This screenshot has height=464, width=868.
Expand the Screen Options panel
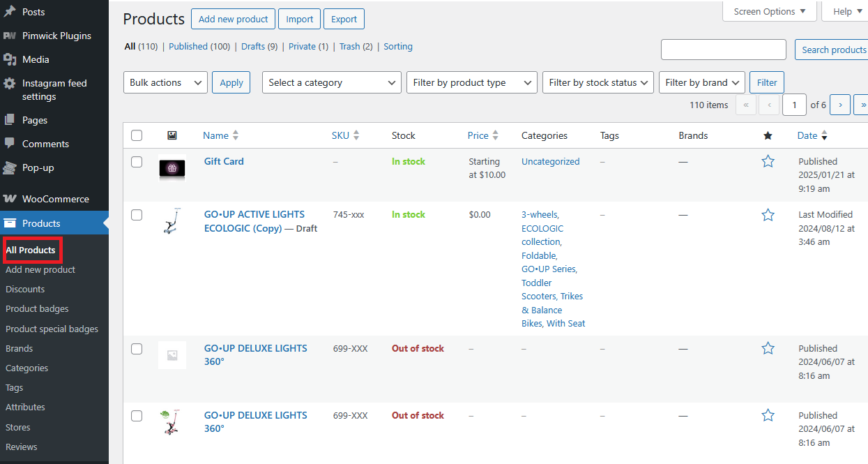coord(770,11)
